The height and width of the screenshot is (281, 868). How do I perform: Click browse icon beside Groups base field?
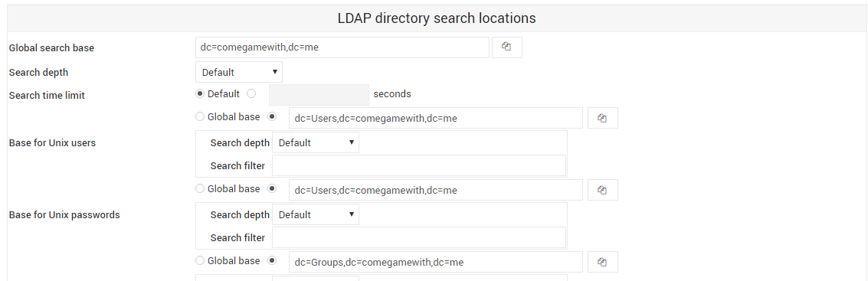pos(602,262)
